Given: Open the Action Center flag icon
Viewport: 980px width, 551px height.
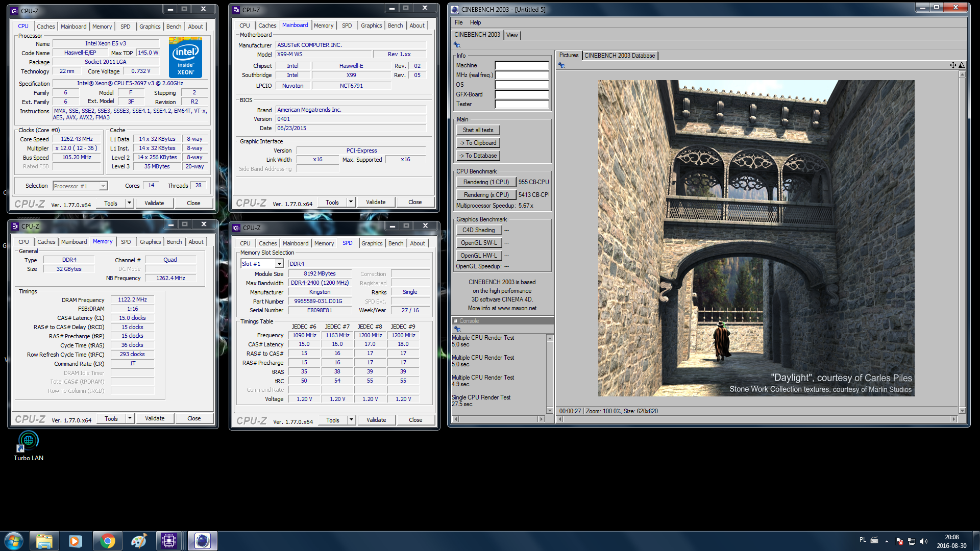Looking at the screenshot, I should tap(899, 541).
